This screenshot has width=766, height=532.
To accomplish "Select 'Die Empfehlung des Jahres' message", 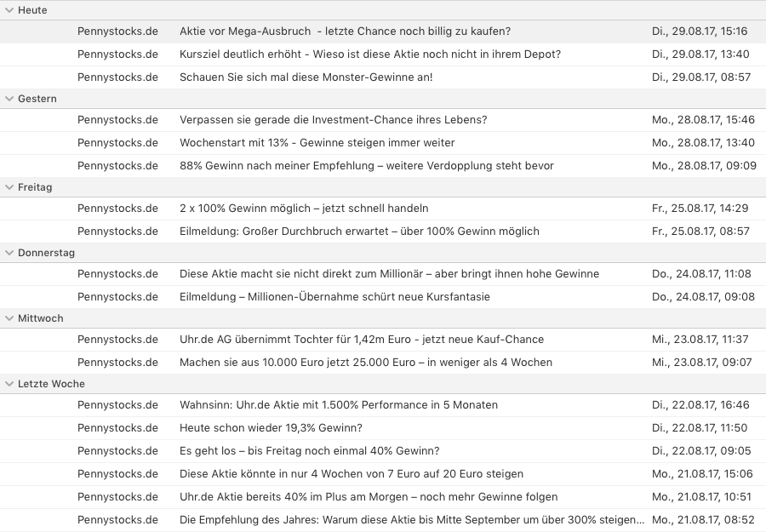I will (411, 520).
